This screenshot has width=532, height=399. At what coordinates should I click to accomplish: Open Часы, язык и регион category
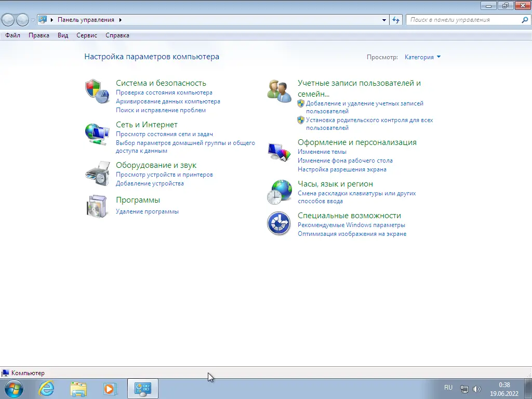pyautogui.click(x=335, y=183)
